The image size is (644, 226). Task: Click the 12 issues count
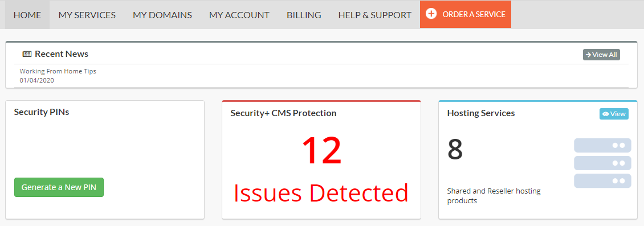321,150
